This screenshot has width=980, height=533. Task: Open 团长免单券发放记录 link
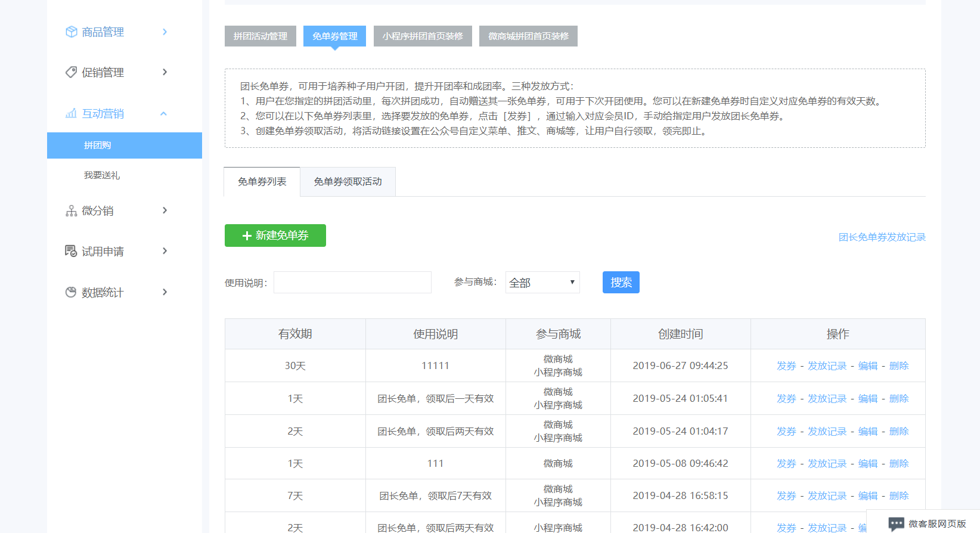point(882,237)
